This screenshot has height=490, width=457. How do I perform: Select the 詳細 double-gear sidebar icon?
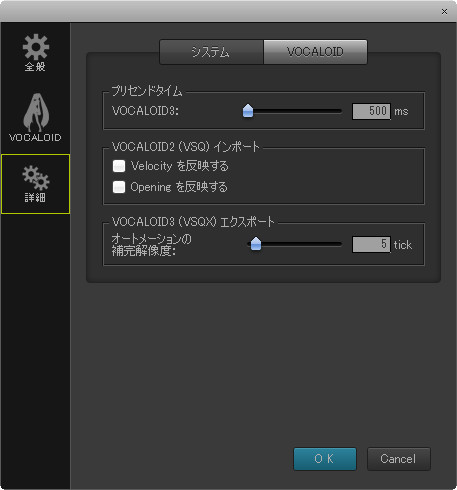(36, 177)
